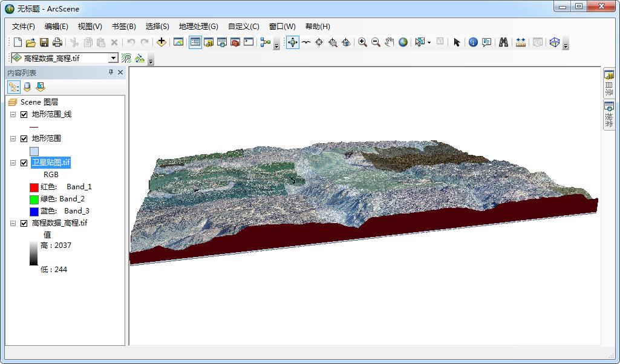Select the Navigate tool in toolbar
620x364 pixels.
[x=293, y=42]
